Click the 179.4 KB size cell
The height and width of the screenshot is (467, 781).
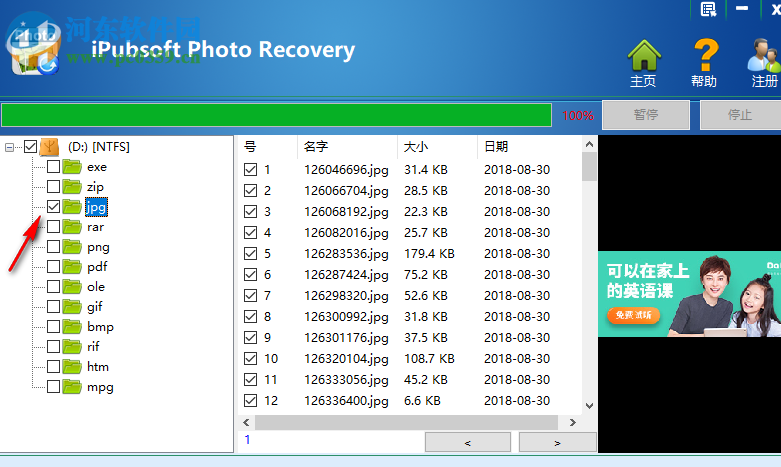point(429,253)
